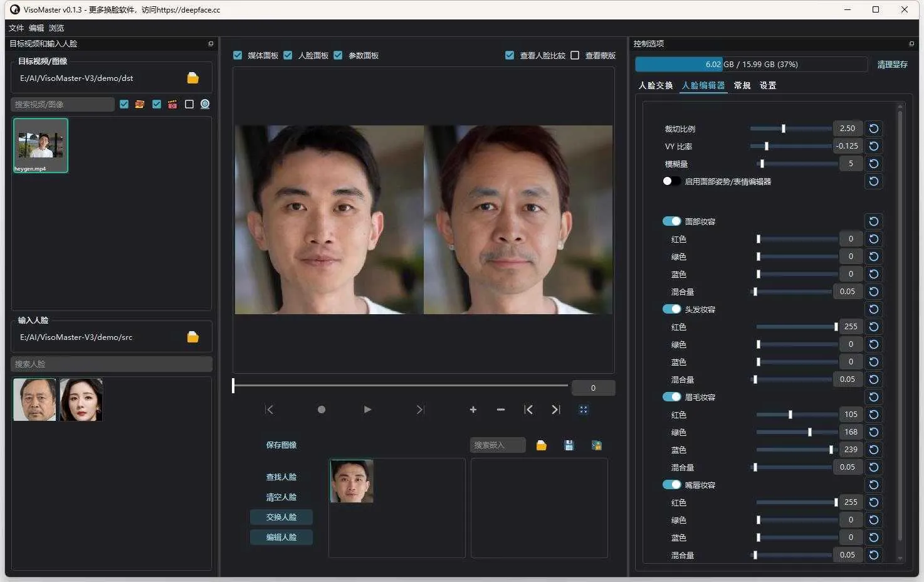924x582 pixels.
Task: Click the record circle button
Action: [x=322, y=410]
